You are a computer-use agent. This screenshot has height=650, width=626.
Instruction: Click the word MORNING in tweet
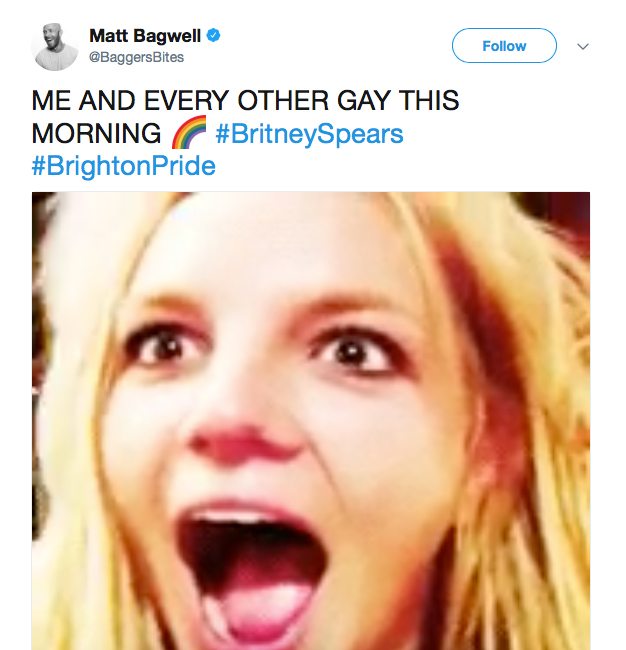coord(96,133)
